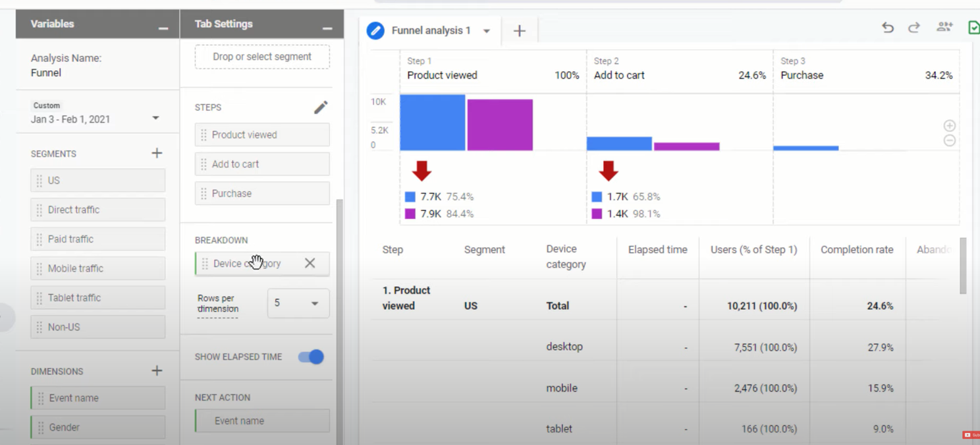
Task: Zoom in on the funnel chart
Action: 949,125
